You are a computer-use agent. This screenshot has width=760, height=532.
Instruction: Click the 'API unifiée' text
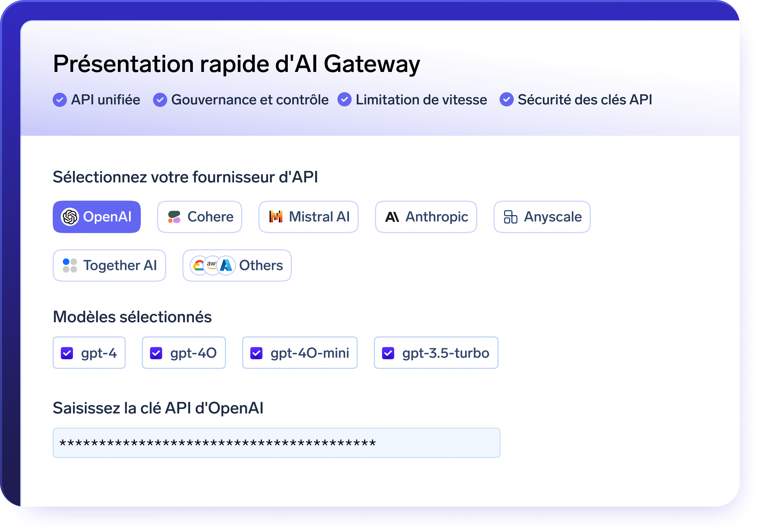(x=105, y=100)
